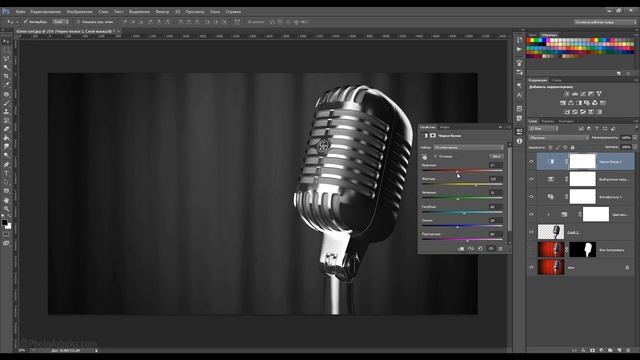This screenshot has height=360, width=640.
Task: Click the on-image targeted adjustment hand tool
Action: tap(424, 157)
